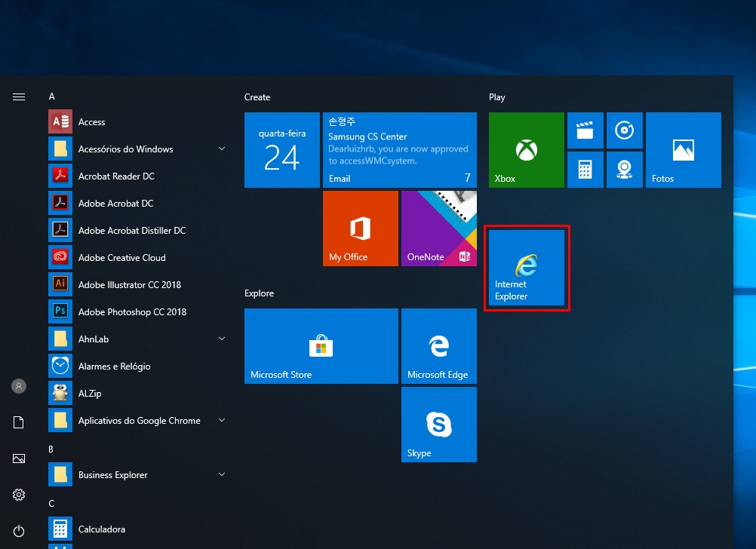
Task: Open Calculadora from the app list
Action: 137,529
